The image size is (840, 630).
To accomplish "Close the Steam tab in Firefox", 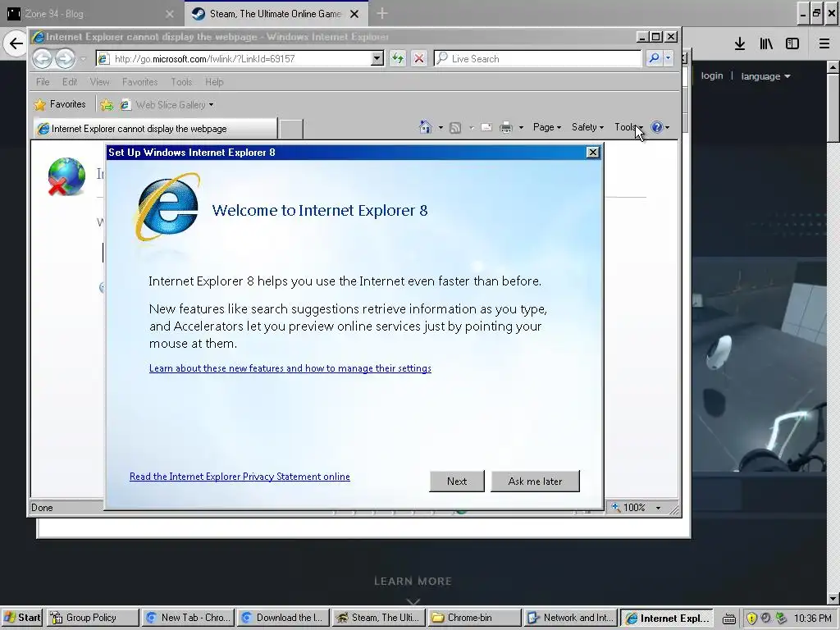I will [354, 14].
